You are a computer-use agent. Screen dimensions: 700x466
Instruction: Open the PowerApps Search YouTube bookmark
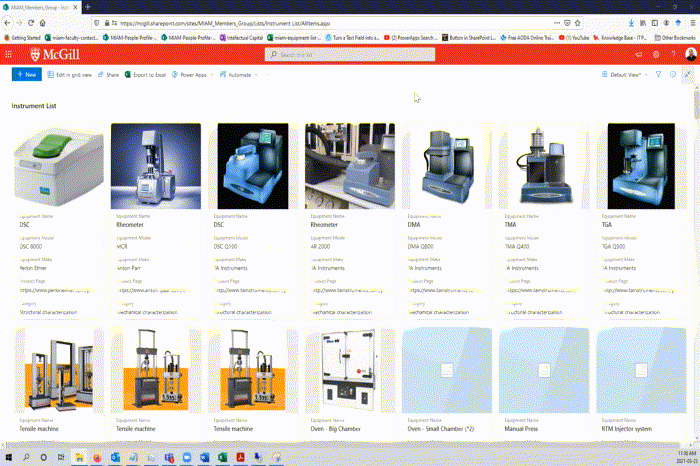[411, 38]
